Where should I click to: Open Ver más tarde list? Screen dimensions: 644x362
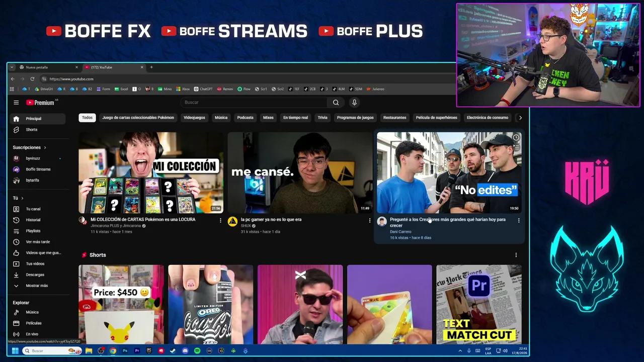pyautogui.click(x=38, y=242)
